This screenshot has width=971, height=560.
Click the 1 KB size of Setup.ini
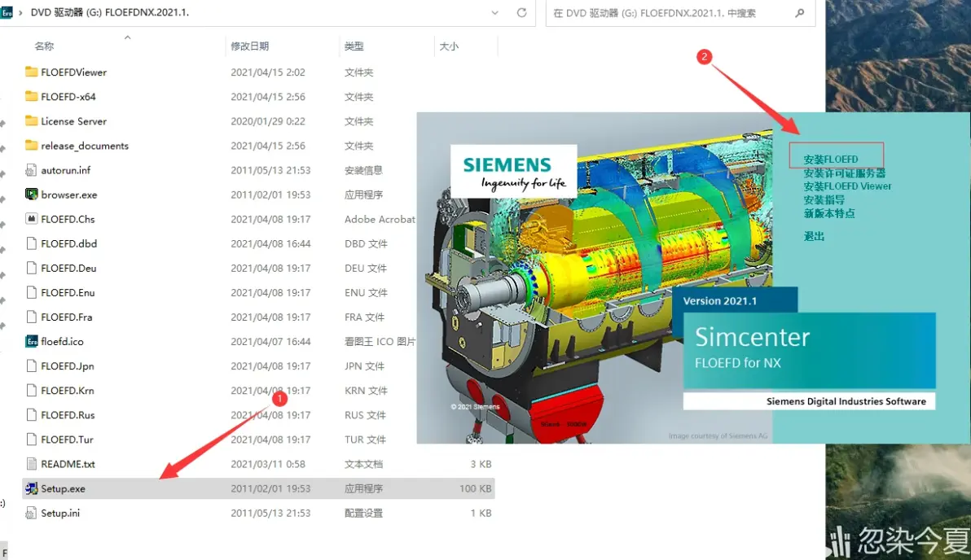pyautogui.click(x=481, y=513)
